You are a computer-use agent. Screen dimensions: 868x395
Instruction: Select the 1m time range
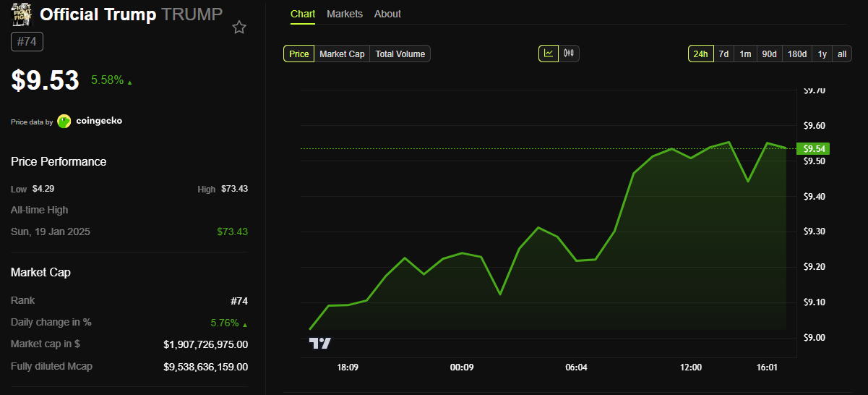coord(745,54)
